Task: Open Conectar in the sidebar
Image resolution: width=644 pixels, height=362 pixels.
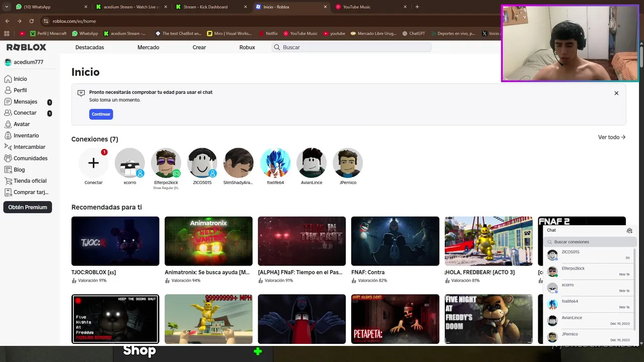Action: (x=28, y=113)
